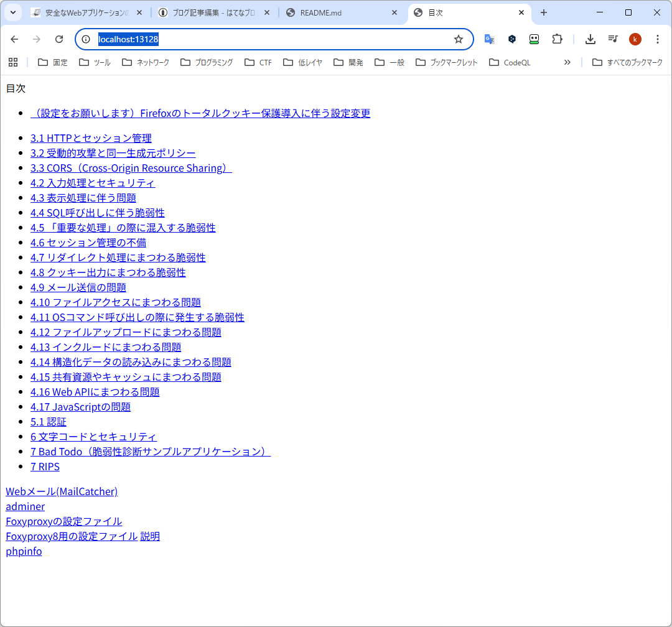The width and height of the screenshot is (672, 627).
Task: Open link 4.2 入力処理とセキュリティ
Action: [x=93, y=183]
